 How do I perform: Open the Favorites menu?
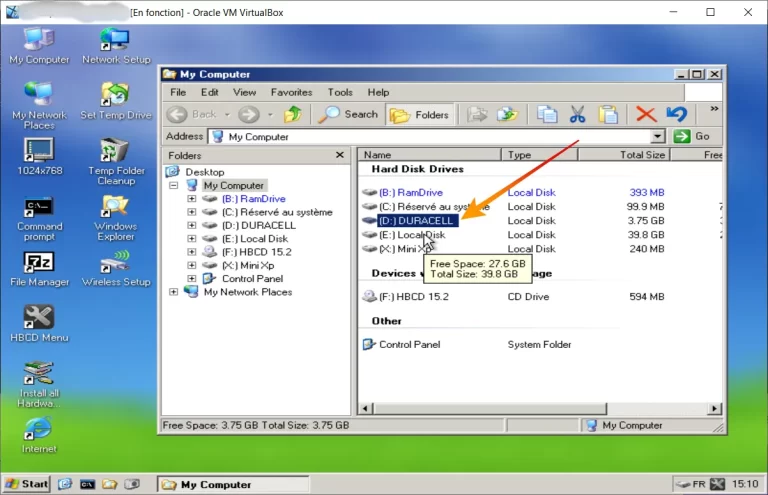291,93
